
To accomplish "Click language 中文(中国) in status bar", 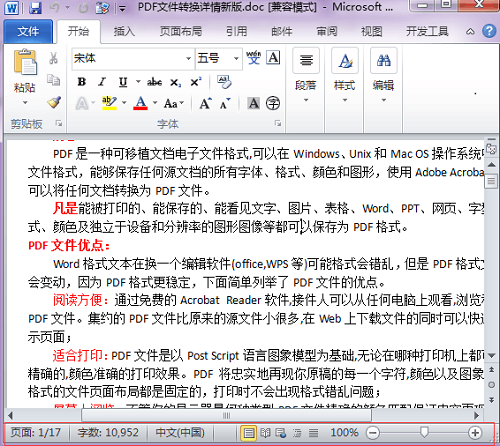I will tap(180, 433).
